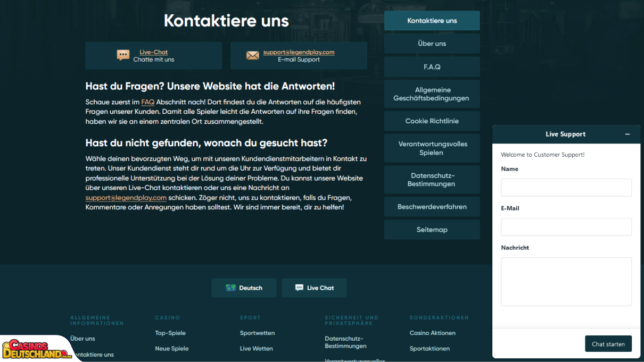Screen dimensions: 644x362
Task: Open the Cookie Richtlinie sidebar item
Action: point(432,121)
